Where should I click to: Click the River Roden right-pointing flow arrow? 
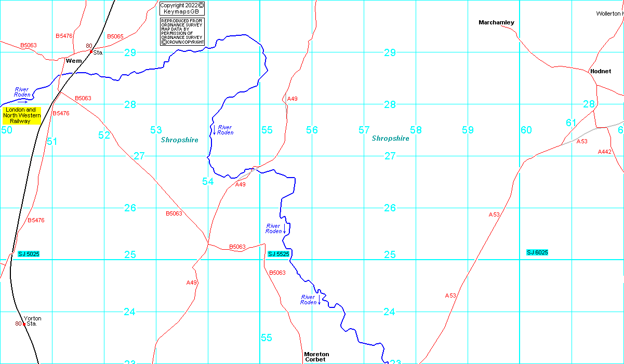click(x=21, y=102)
